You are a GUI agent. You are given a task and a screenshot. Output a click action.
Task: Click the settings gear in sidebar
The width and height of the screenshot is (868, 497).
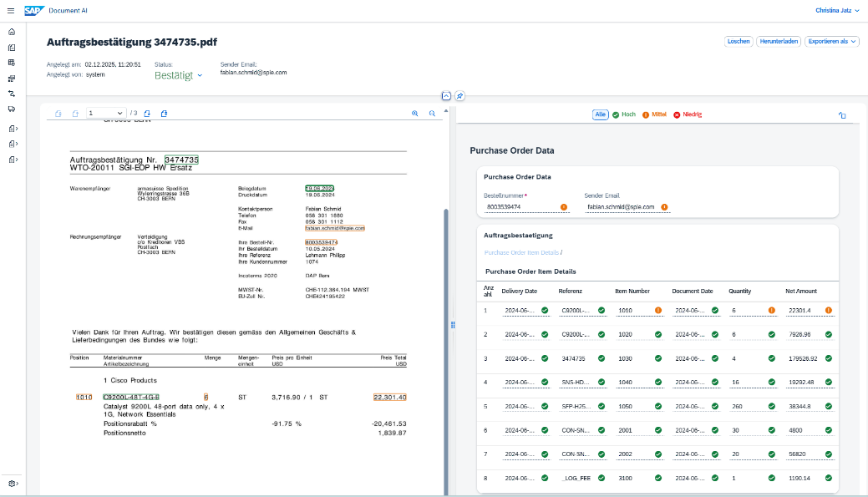12,484
